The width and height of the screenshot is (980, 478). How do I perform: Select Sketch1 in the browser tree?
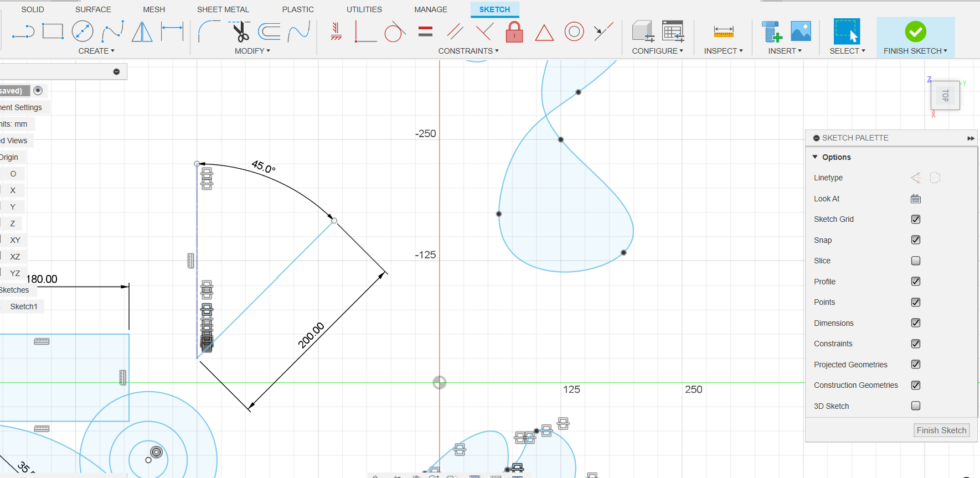tap(24, 306)
